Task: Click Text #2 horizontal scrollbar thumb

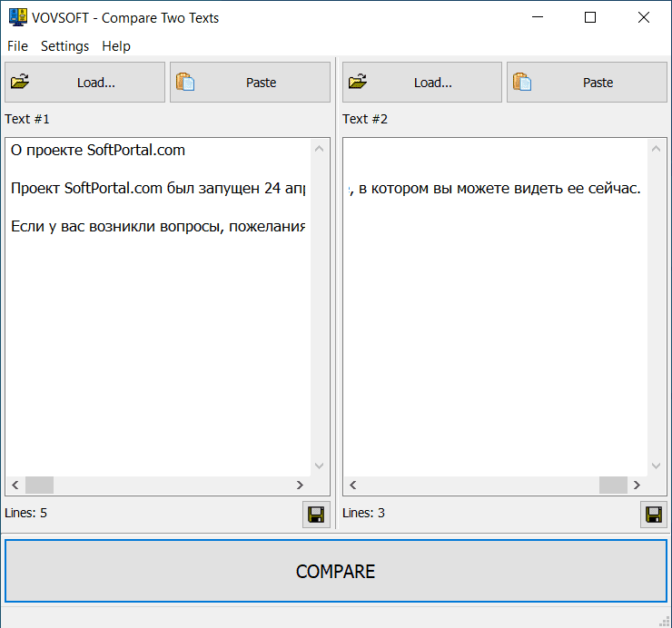Action: coord(613,485)
